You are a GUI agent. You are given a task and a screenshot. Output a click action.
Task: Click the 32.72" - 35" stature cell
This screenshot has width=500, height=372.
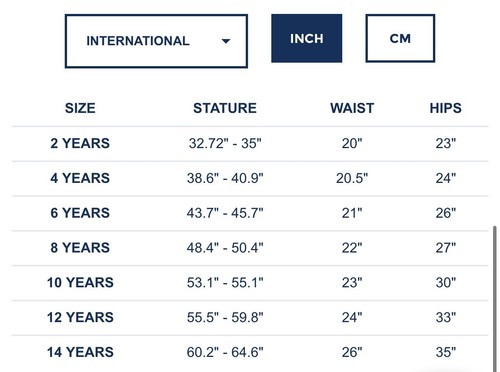pos(225,143)
